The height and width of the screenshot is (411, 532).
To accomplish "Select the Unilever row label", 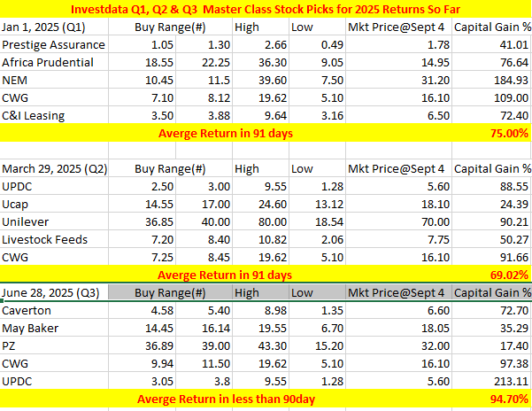I will (x=54, y=221).
